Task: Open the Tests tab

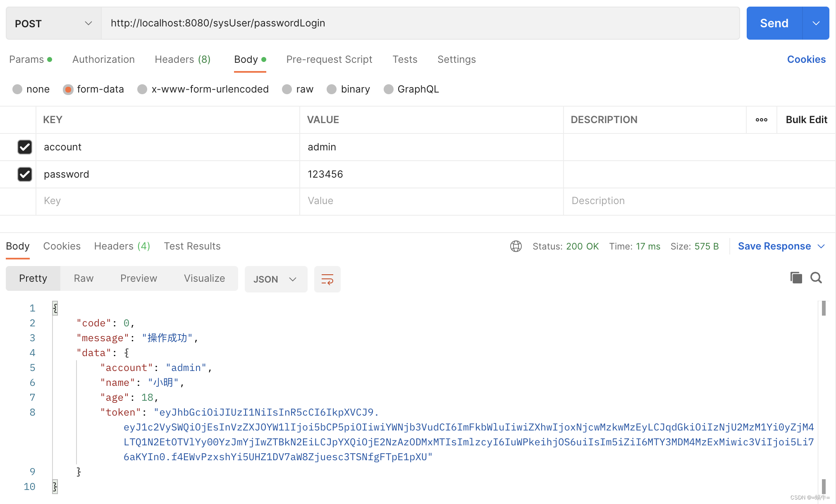Action: point(405,59)
